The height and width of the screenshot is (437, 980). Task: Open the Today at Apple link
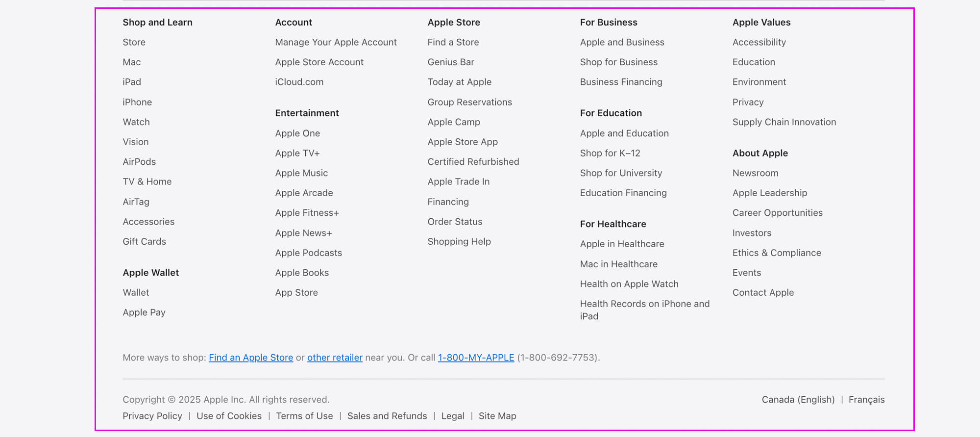pyautogui.click(x=459, y=82)
